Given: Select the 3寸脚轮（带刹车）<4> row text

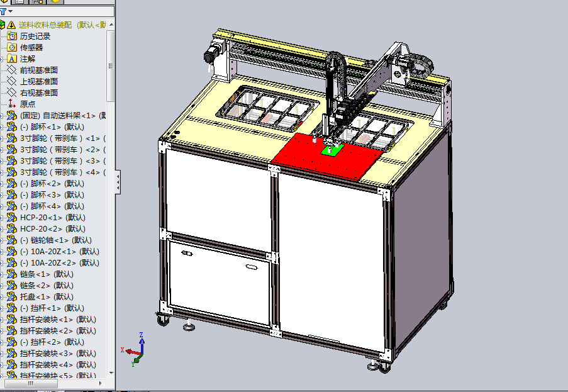Looking at the screenshot, I should (x=62, y=172).
